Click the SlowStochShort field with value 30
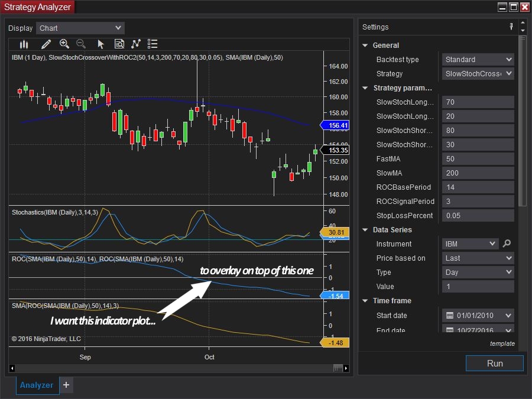This screenshot has height=399, width=532. click(478, 145)
